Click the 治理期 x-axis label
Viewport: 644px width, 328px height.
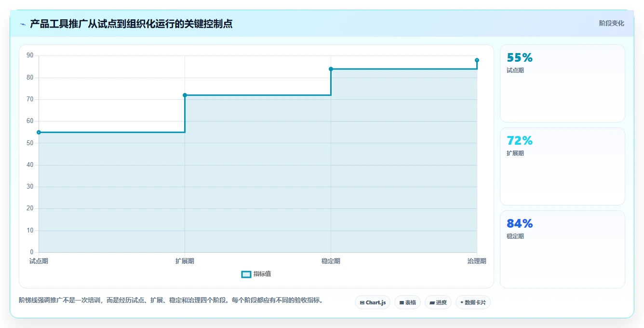click(477, 261)
